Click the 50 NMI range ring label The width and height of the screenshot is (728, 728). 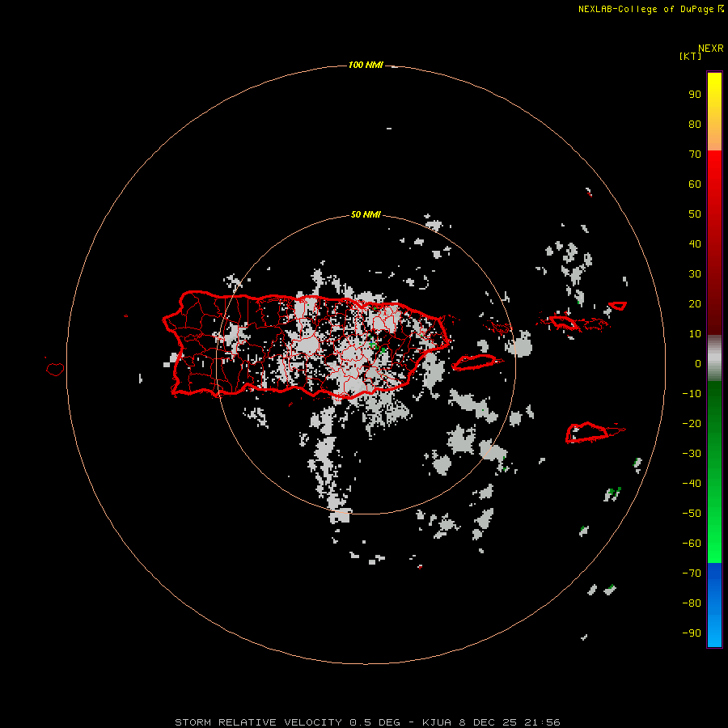tap(366, 214)
